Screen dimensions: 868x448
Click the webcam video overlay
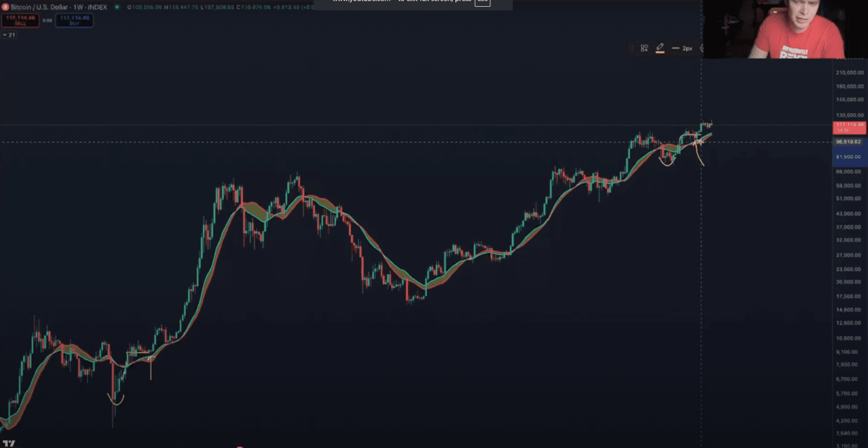pyautogui.click(x=785, y=29)
